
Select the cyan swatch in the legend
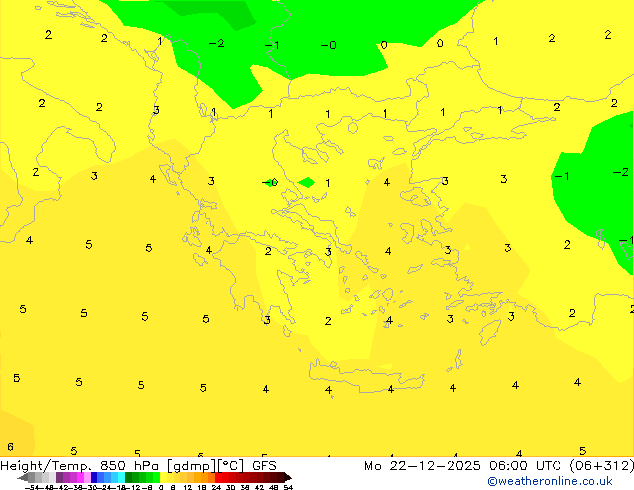pos(121,477)
